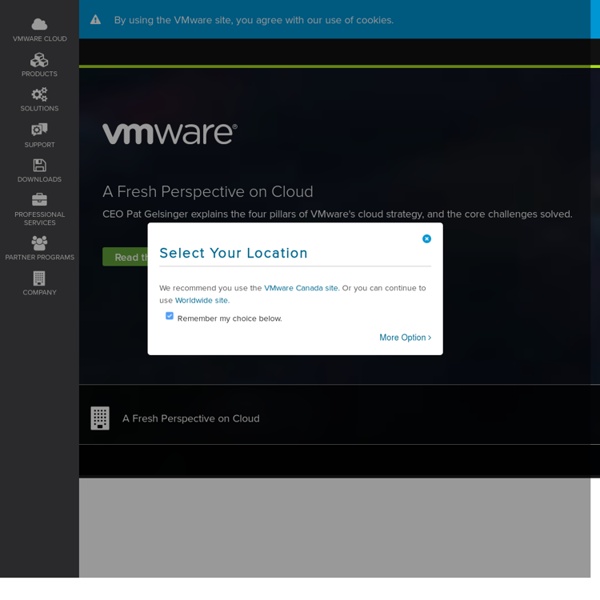Close the Select Your Location dialog

pyautogui.click(x=426, y=239)
